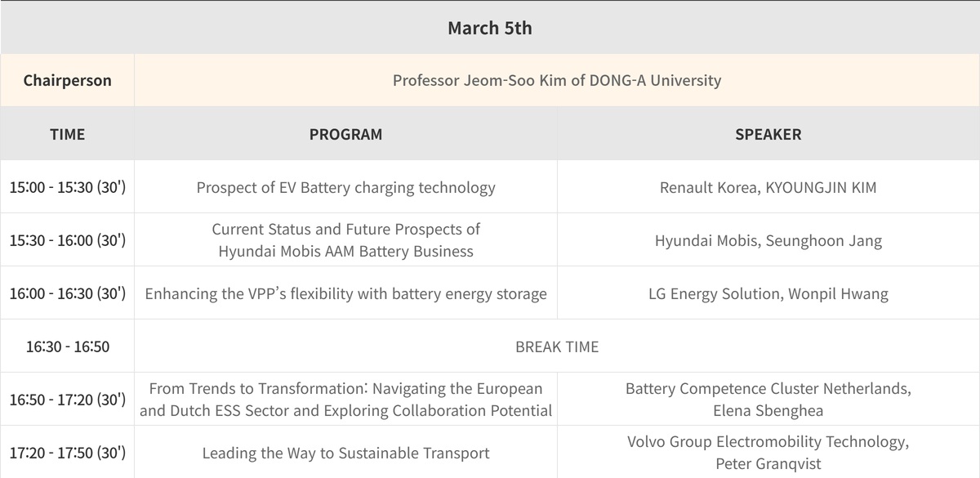Select speaker Hyundai Mobis, Seunghoon Jang

[768, 240]
